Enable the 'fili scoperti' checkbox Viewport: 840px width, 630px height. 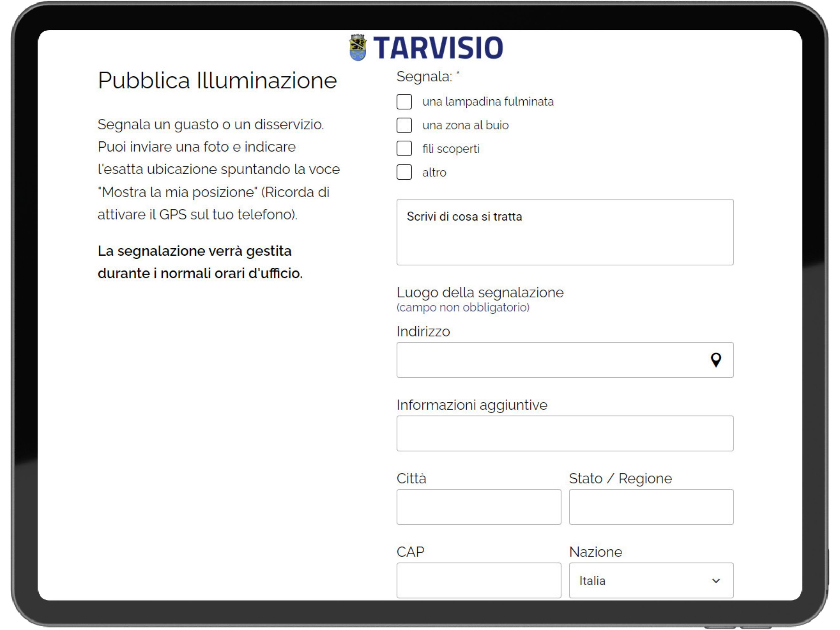[404, 149]
